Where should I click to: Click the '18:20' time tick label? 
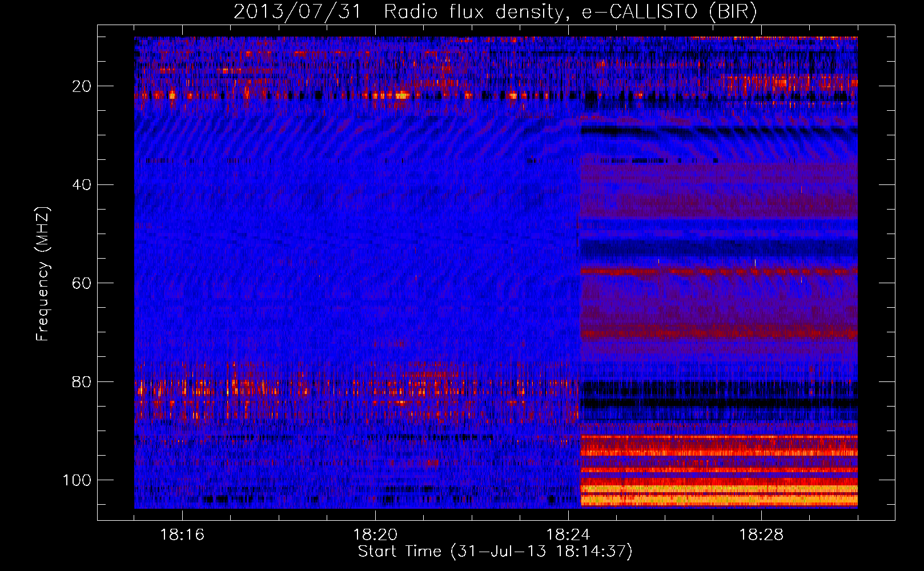375,535
